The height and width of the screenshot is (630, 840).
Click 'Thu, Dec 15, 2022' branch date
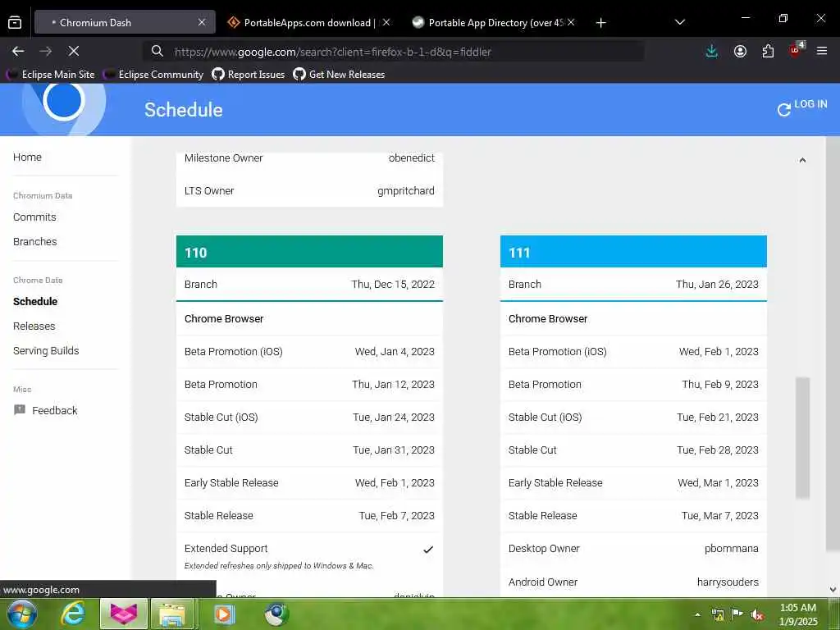click(393, 285)
